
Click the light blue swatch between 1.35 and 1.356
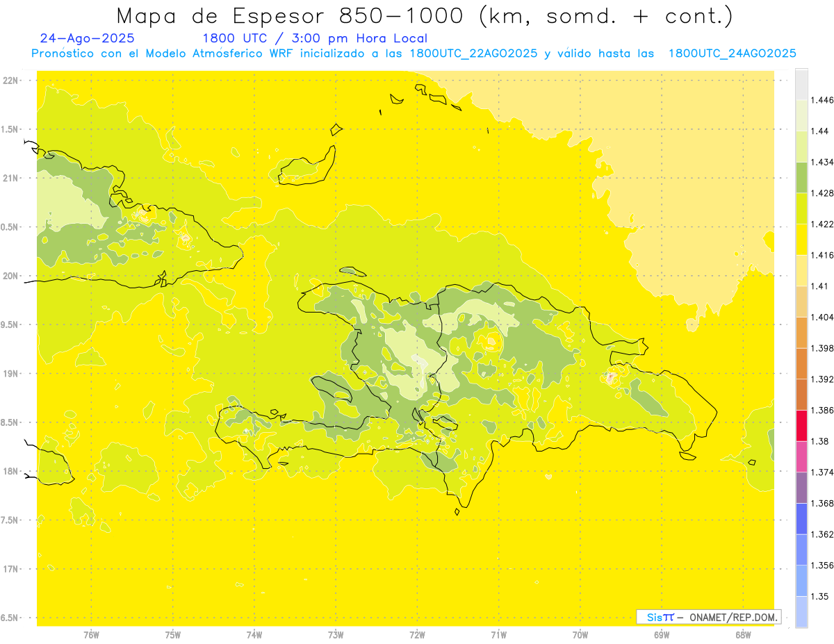[801, 580]
